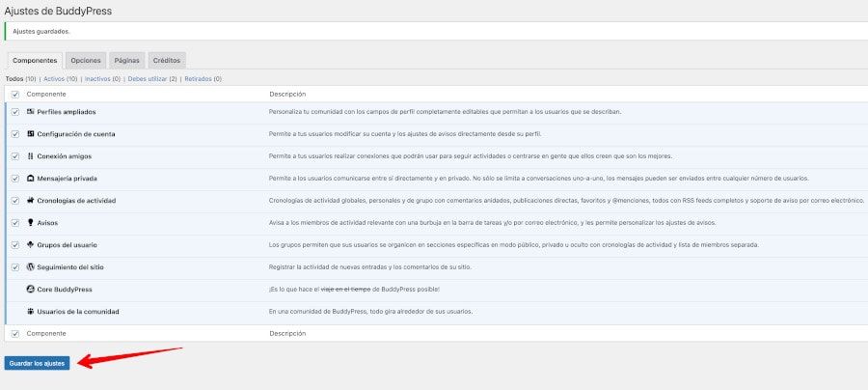
Task: Filter components by Retirados
Action: click(x=198, y=79)
